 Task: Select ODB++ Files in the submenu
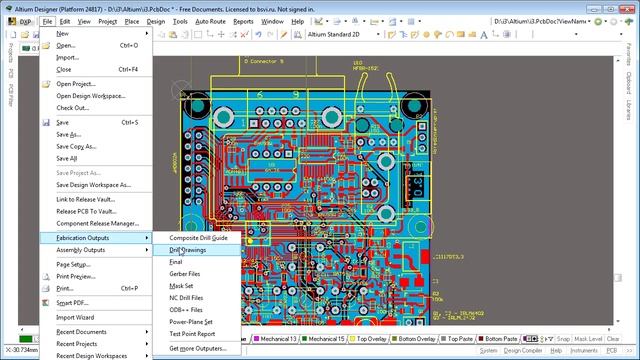[197, 310]
